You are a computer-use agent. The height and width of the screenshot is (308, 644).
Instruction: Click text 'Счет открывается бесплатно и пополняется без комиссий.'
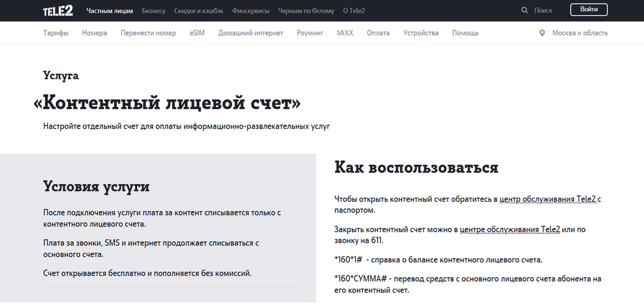147,273
